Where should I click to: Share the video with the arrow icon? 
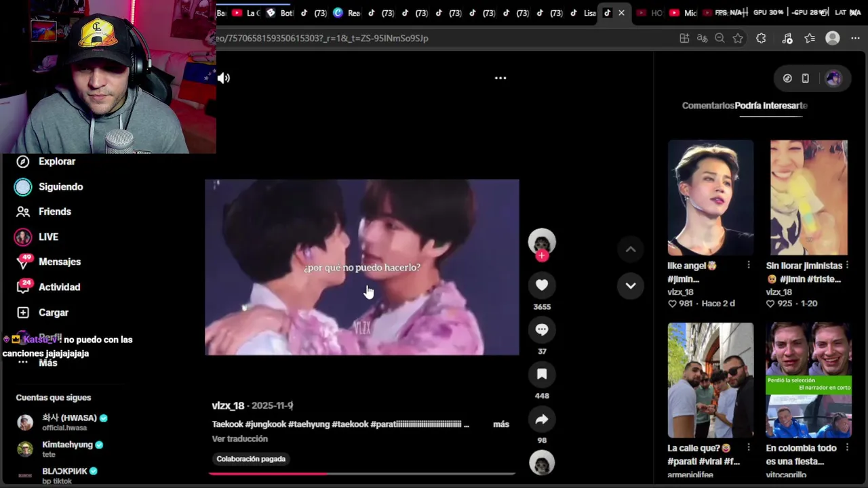[x=542, y=420]
